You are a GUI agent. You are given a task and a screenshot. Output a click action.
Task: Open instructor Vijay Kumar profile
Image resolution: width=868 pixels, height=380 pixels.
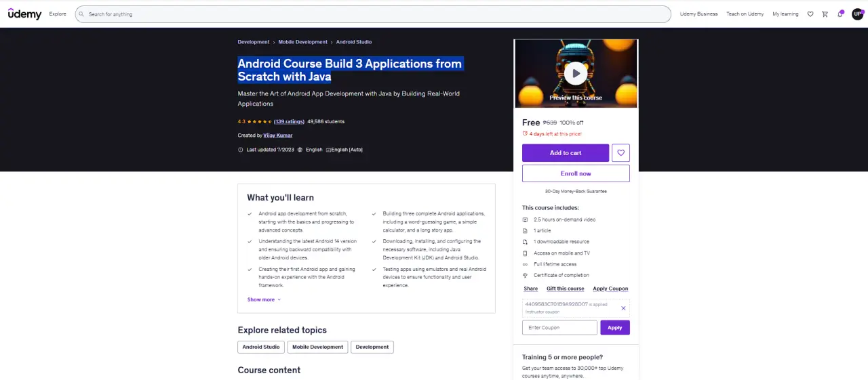(278, 135)
